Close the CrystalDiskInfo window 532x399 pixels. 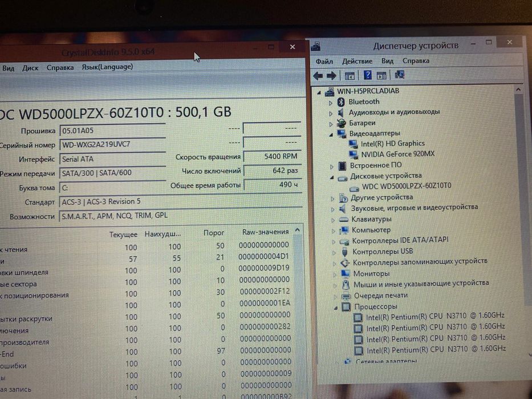pos(293,47)
